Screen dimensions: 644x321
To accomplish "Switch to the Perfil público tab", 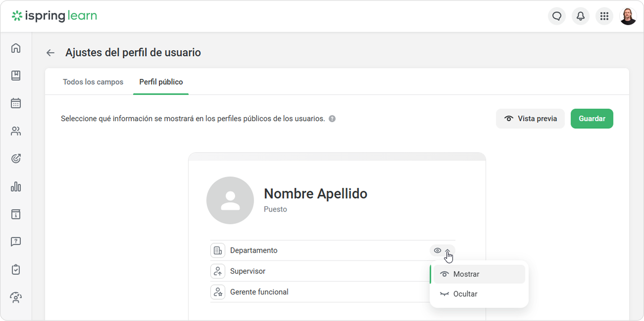I will [x=161, y=82].
